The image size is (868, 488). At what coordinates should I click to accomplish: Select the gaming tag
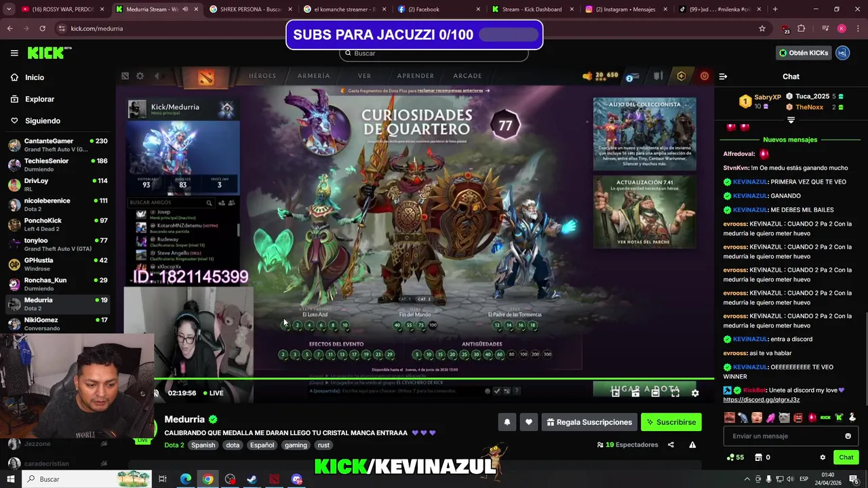[x=296, y=445]
